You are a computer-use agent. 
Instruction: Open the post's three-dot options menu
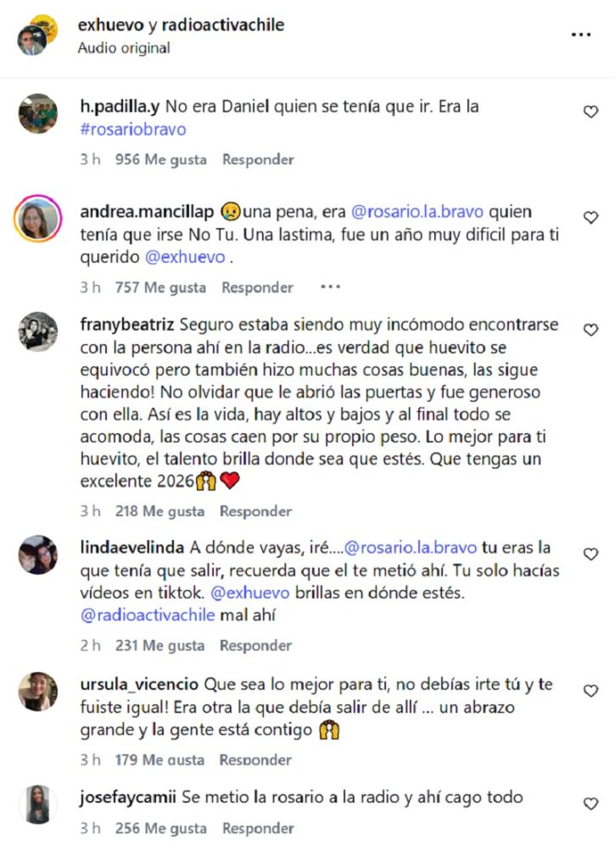[580, 35]
